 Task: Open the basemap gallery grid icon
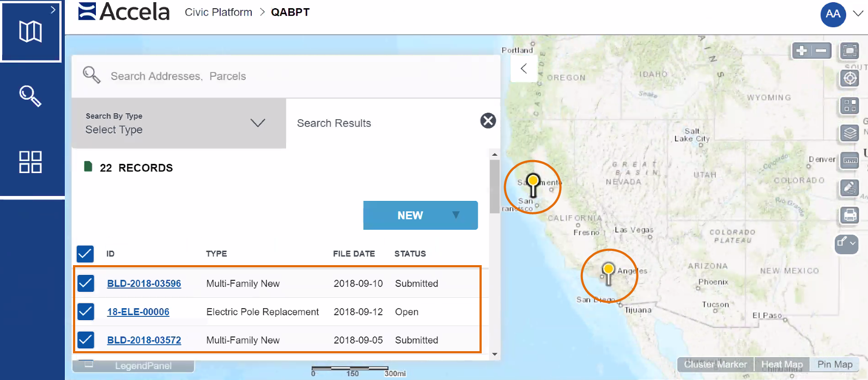(849, 106)
